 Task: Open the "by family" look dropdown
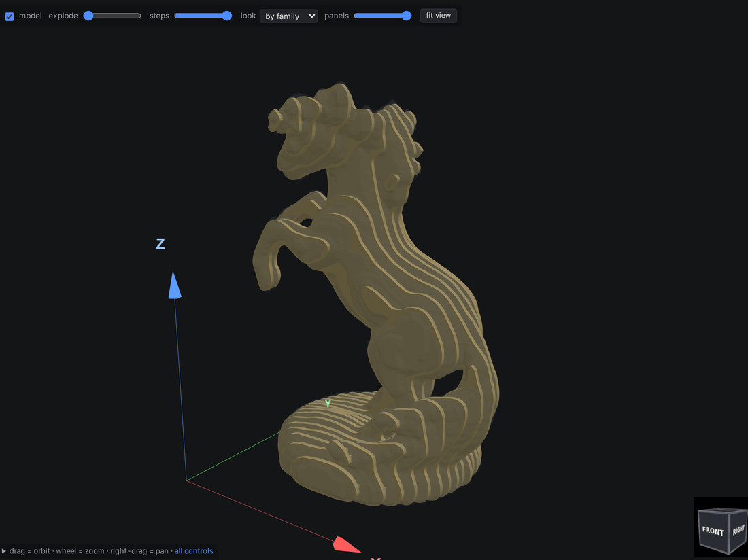288,16
